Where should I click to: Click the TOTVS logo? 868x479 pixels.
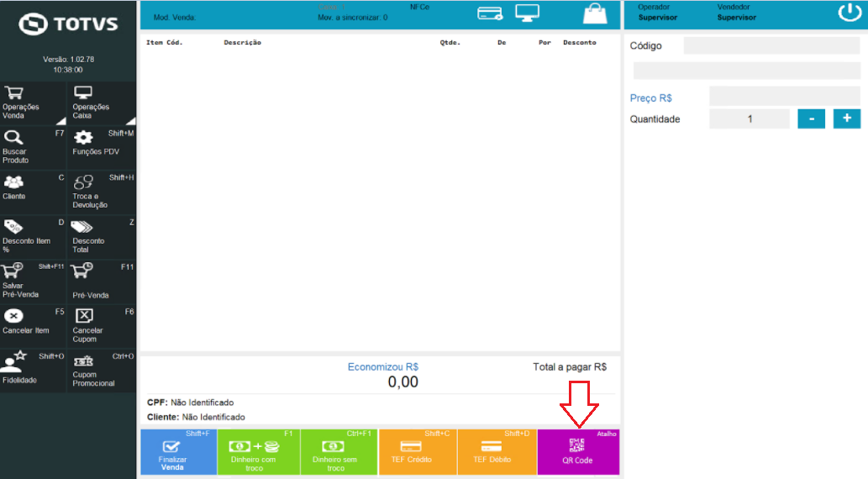coord(68,24)
